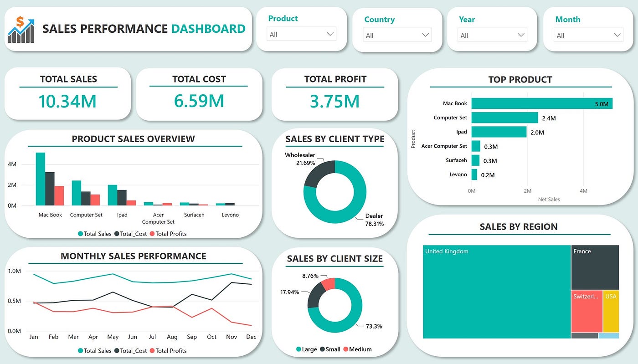Screen dimensions: 638x364
Task: Toggle Medium in the client size legend
Action: 358,349
